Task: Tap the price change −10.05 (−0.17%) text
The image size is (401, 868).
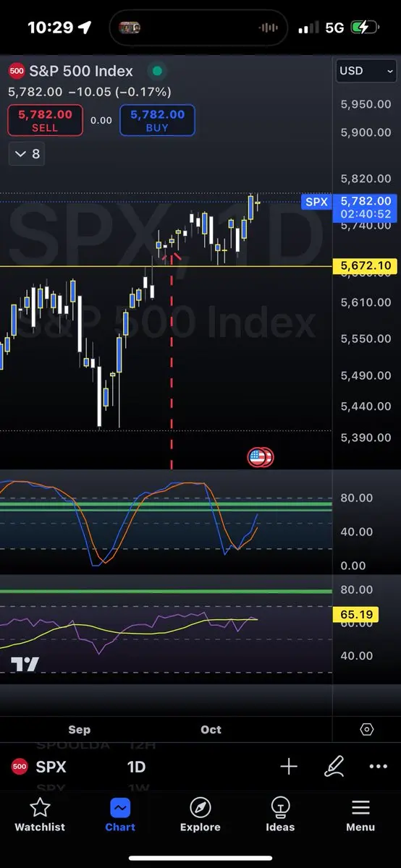Action: 119,92
